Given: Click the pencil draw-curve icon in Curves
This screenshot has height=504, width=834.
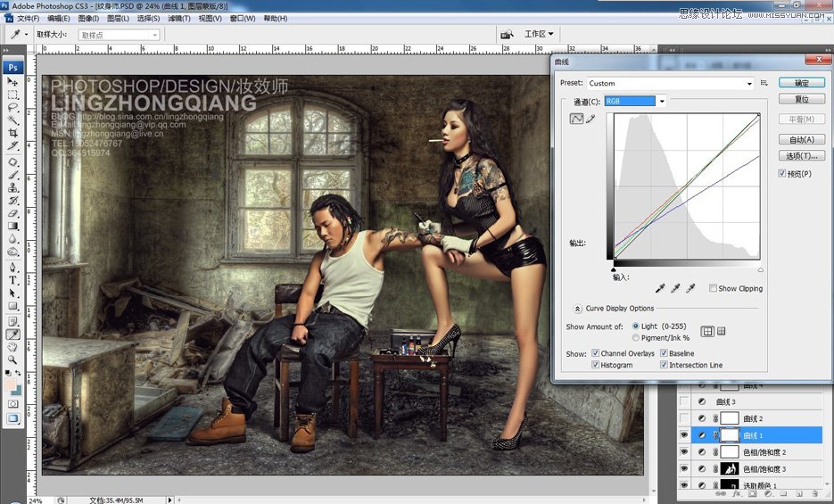Looking at the screenshot, I should click(590, 119).
